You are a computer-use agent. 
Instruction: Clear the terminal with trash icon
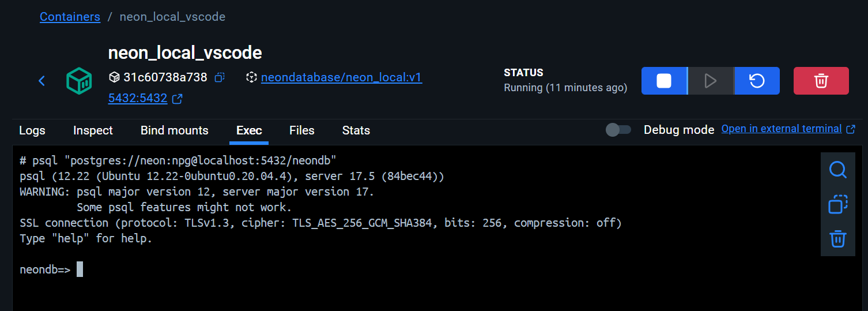click(x=837, y=238)
